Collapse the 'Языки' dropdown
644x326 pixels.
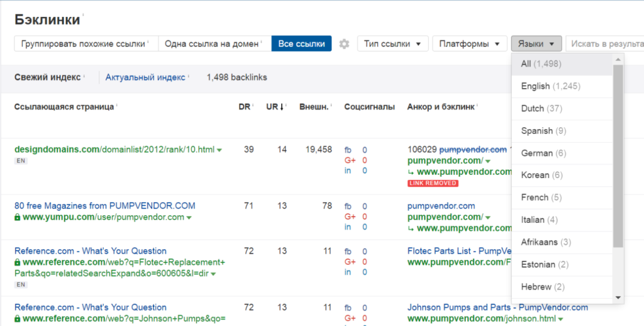point(536,43)
